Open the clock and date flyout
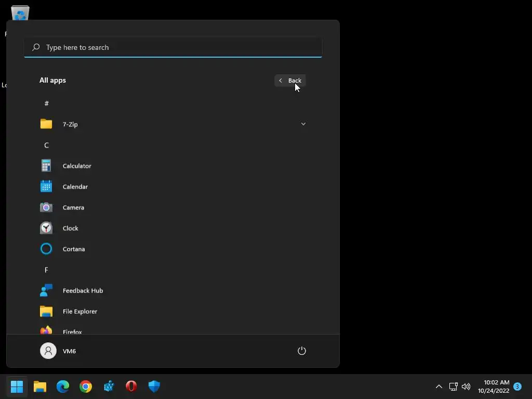The width and height of the screenshot is (532, 399). tap(494, 387)
